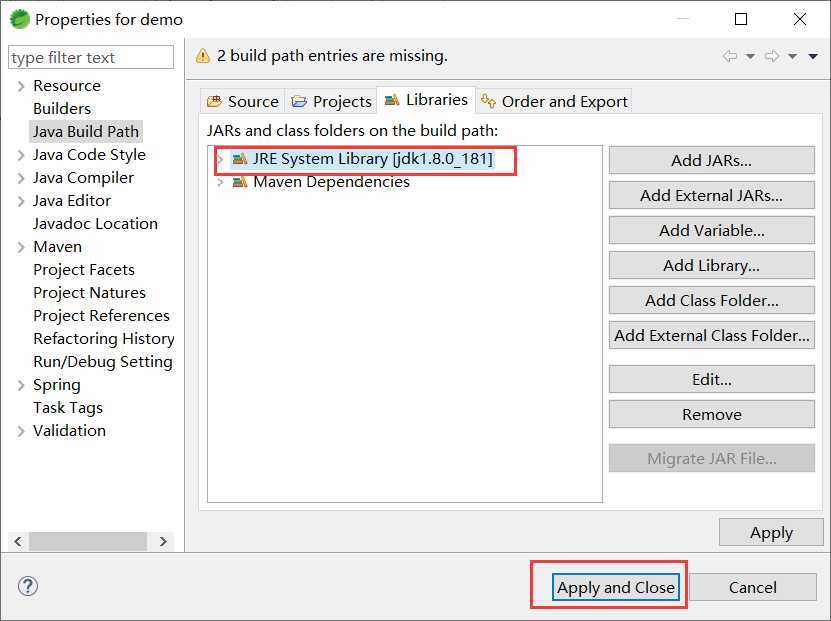Select Project Facets in the sidebar
831x621 pixels.
pyautogui.click(x=84, y=270)
